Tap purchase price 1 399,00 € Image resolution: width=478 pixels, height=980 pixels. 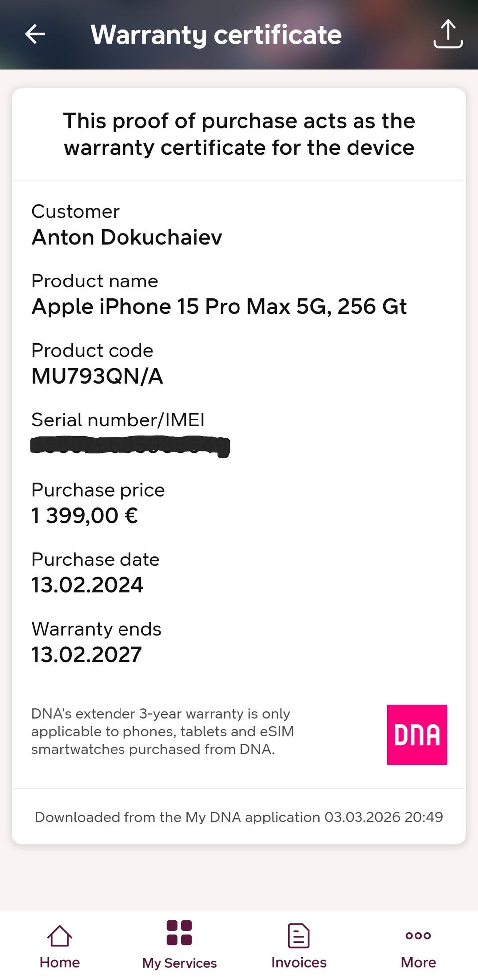tap(85, 515)
